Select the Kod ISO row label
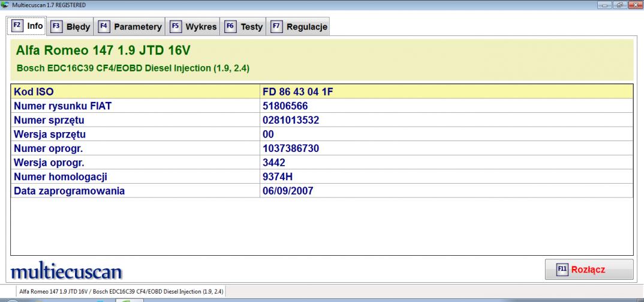The width and height of the screenshot is (644, 302). 34,92
